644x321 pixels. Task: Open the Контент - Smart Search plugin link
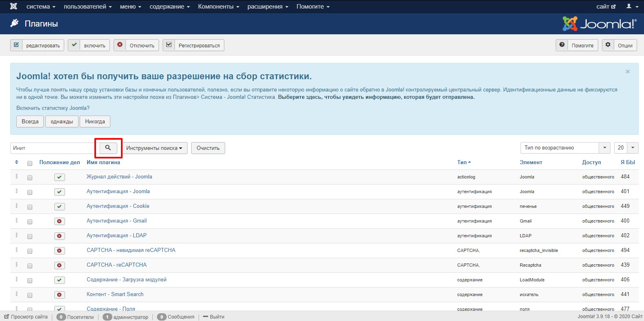pos(115,294)
